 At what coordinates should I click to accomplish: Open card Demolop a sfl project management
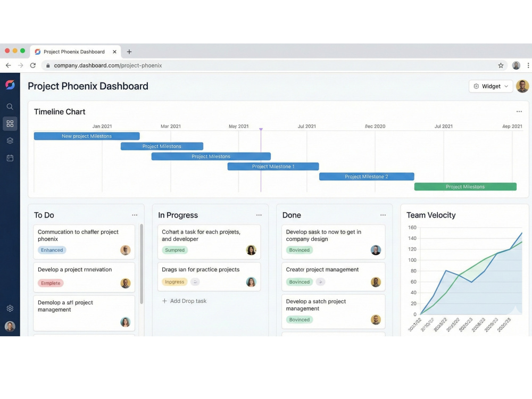(84, 313)
